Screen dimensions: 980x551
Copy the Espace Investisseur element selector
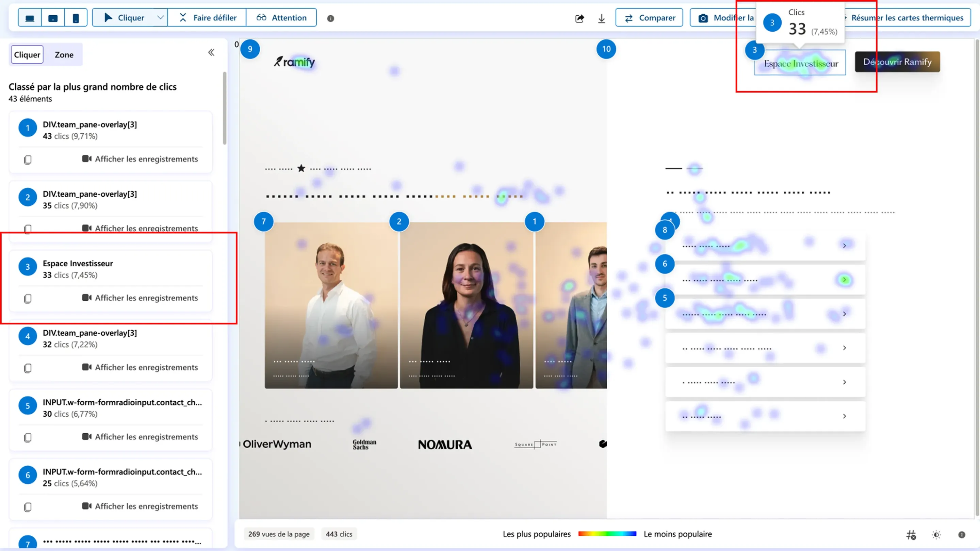(x=27, y=299)
